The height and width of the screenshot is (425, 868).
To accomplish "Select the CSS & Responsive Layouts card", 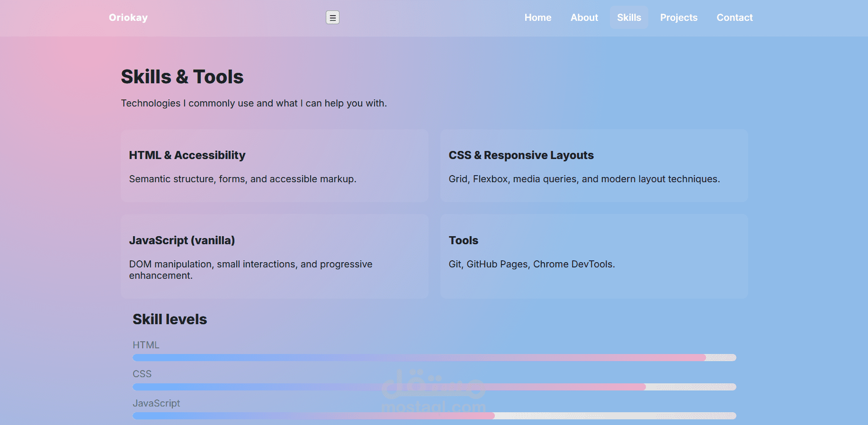I will click(x=594, y=166).
